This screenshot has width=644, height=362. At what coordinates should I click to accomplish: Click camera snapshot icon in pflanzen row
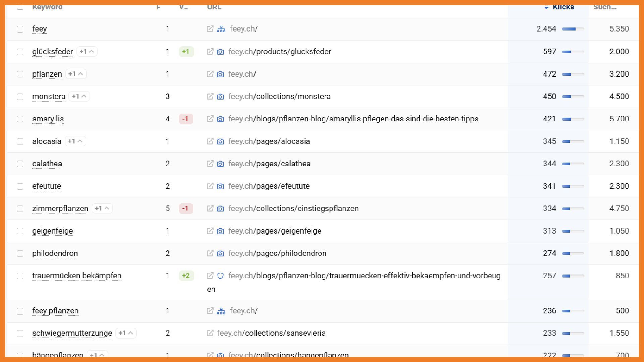pos(220,74)
